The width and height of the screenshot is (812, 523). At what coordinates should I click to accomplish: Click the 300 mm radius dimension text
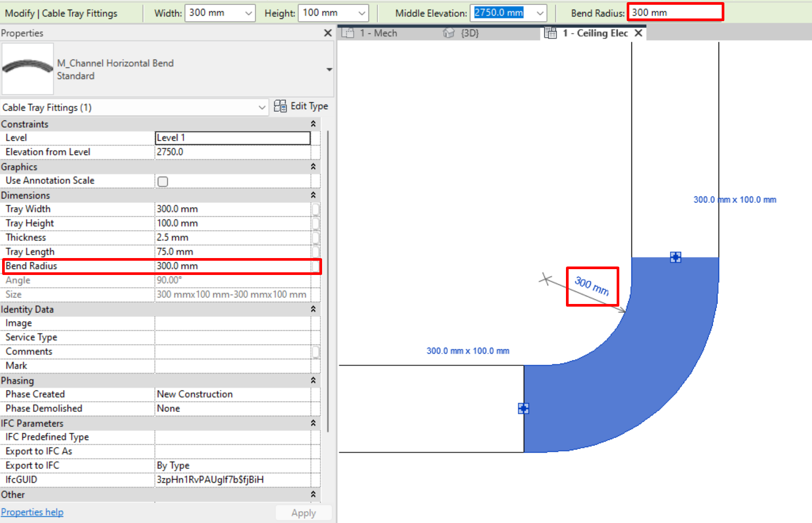click(x=592, y=286)
